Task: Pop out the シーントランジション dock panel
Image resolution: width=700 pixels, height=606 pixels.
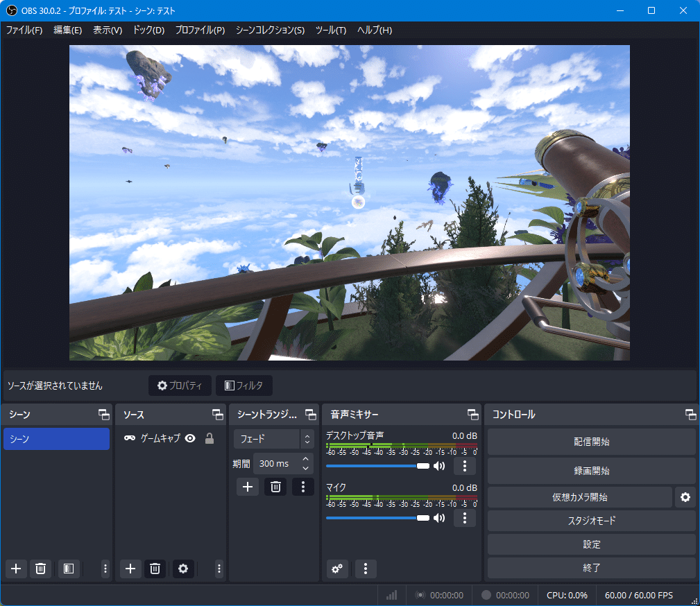Action: (x=311, y=415)
